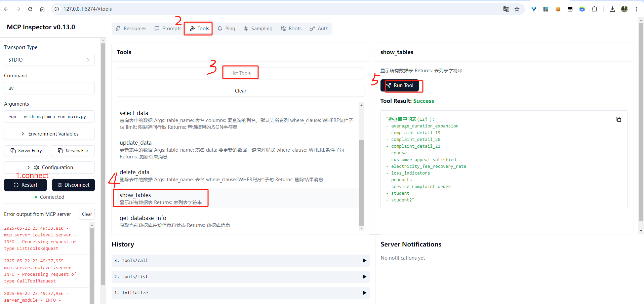The width and height of the screenshot is (644, 304).
Task: Click the Connected status text
Action: point(52,197)
